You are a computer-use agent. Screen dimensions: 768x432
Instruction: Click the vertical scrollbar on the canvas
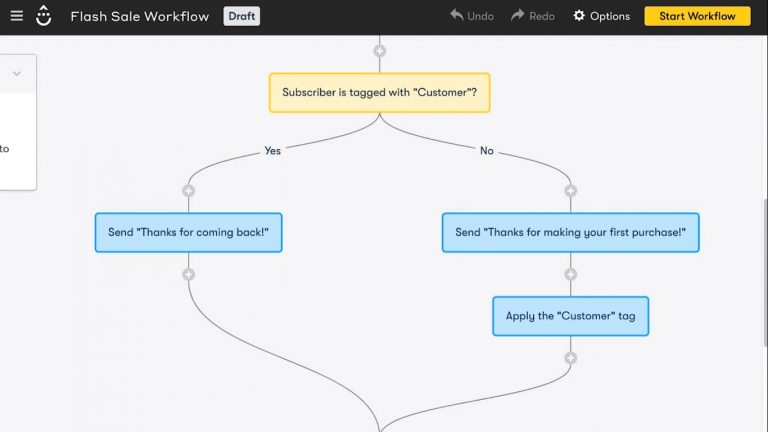coord(765,272)
